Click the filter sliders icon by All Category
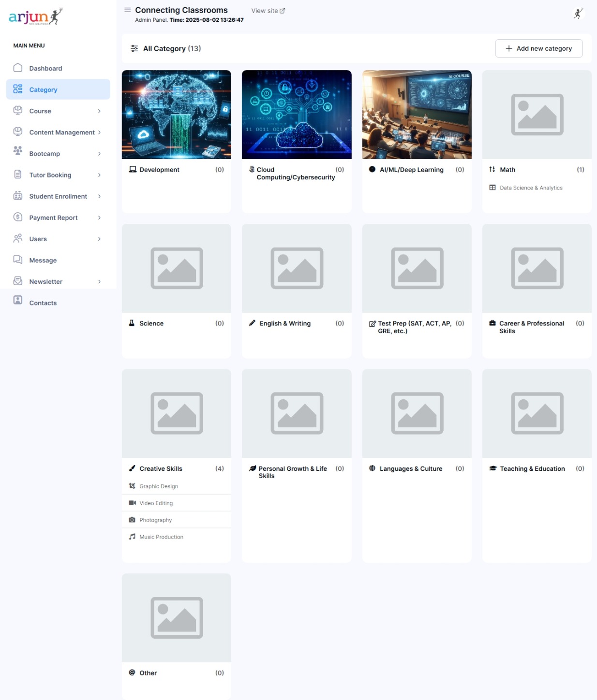This screenshot has height=700, width=597. tap(134, 48)
